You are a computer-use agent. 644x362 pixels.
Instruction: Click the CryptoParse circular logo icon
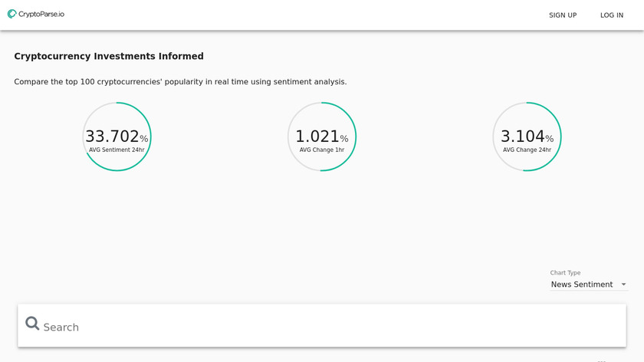pos(11,14)
